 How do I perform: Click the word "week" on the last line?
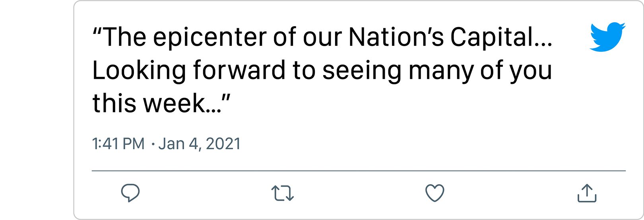tap(174, 103)
